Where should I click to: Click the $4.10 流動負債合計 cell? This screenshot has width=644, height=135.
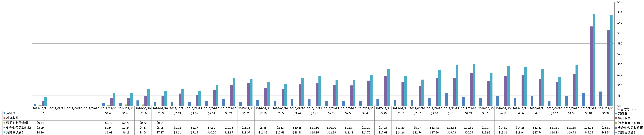(x=40, y=132)
